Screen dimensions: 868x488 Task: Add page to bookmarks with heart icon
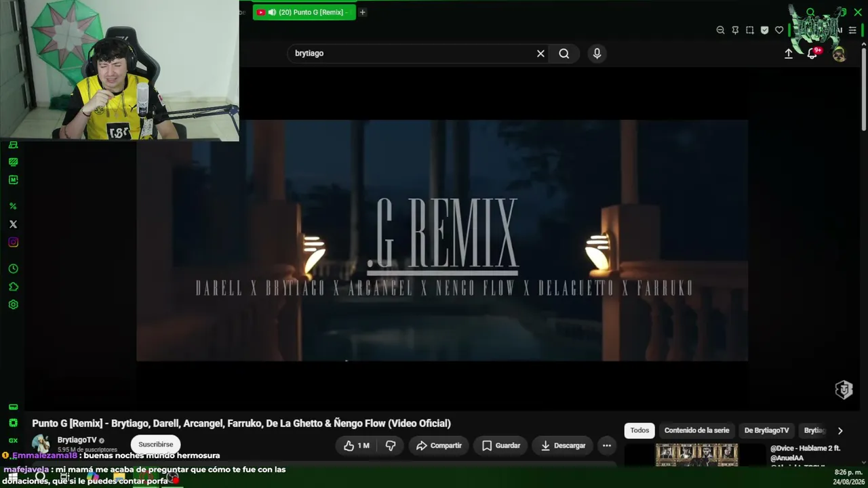pyautogui.click(x=779, y=30)
